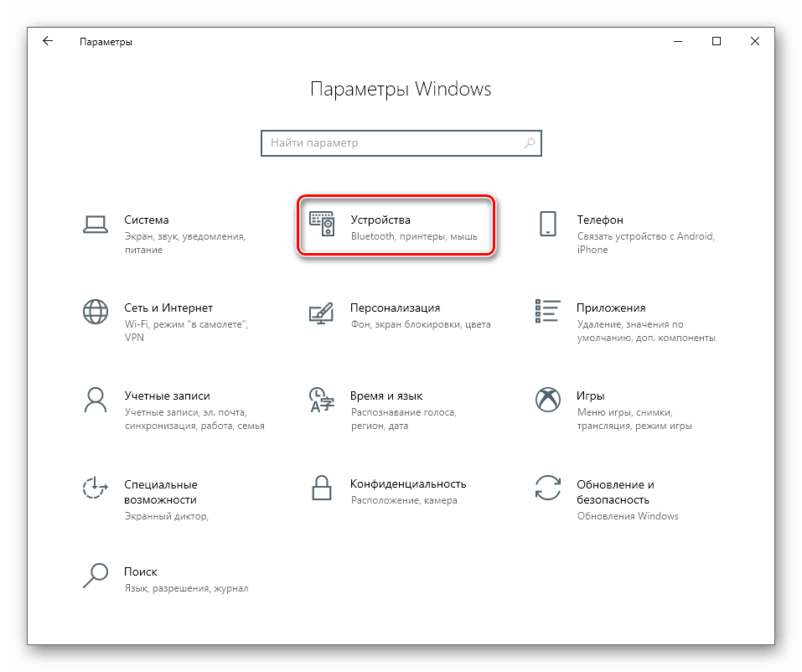Click the Устройства keyboard and speaker icon

tap(322, 224)
